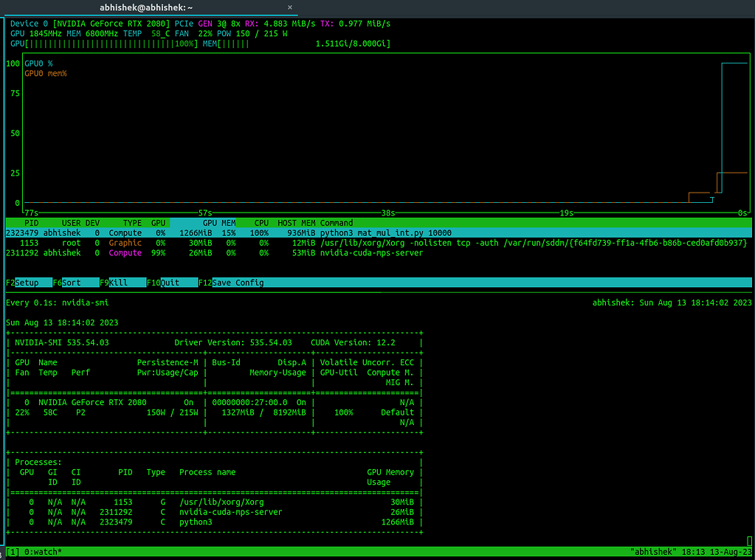Click the PID column header
The height and width of the screenshot is (560, 755).
click(x=31, y=223)
